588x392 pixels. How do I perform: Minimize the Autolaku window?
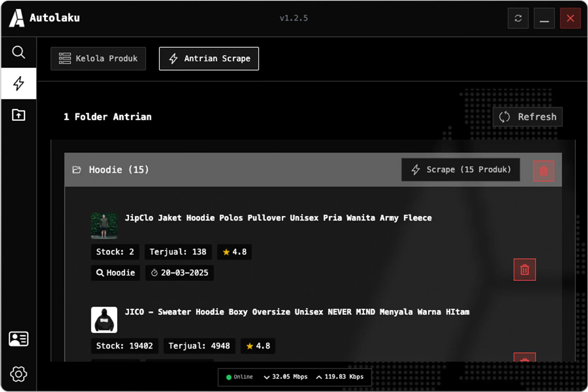544,18
